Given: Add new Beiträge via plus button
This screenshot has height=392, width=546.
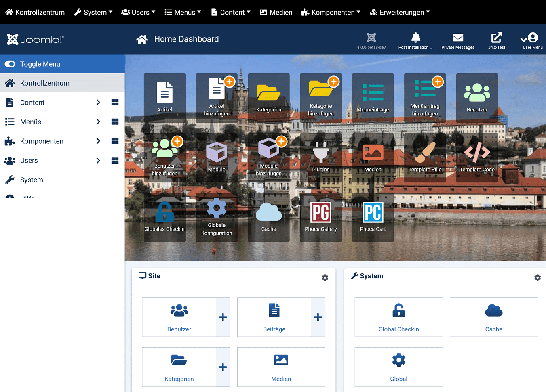Looking at the screenshot, I should point(318,317).
